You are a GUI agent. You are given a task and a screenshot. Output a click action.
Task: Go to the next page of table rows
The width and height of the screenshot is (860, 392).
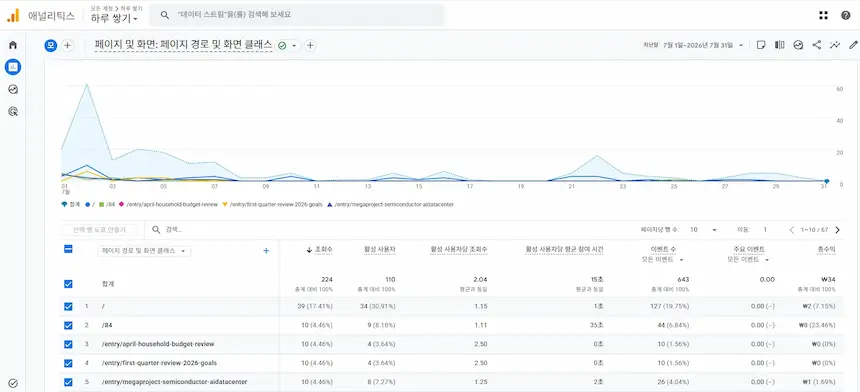[837, 230]
